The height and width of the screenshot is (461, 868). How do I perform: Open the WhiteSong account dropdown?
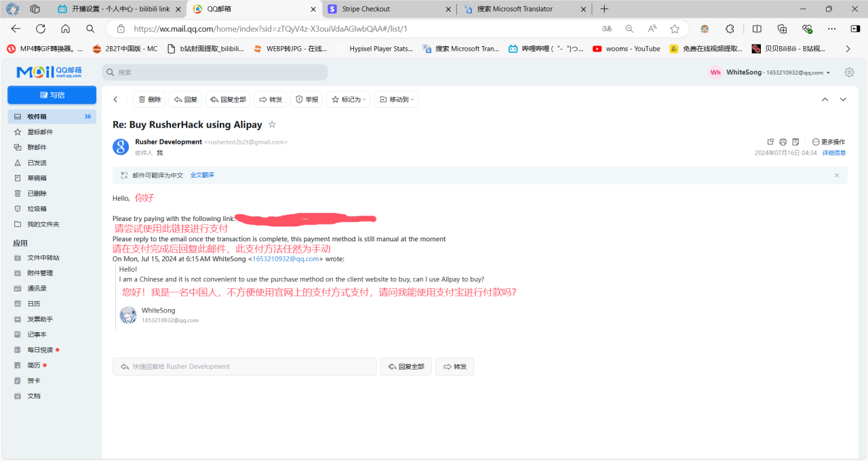point(771,73)
